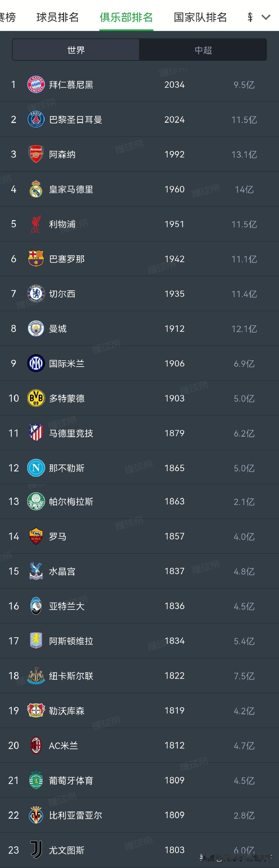Open the 水晶宫 ranking row
279x868 pixels.
[139, 571]
